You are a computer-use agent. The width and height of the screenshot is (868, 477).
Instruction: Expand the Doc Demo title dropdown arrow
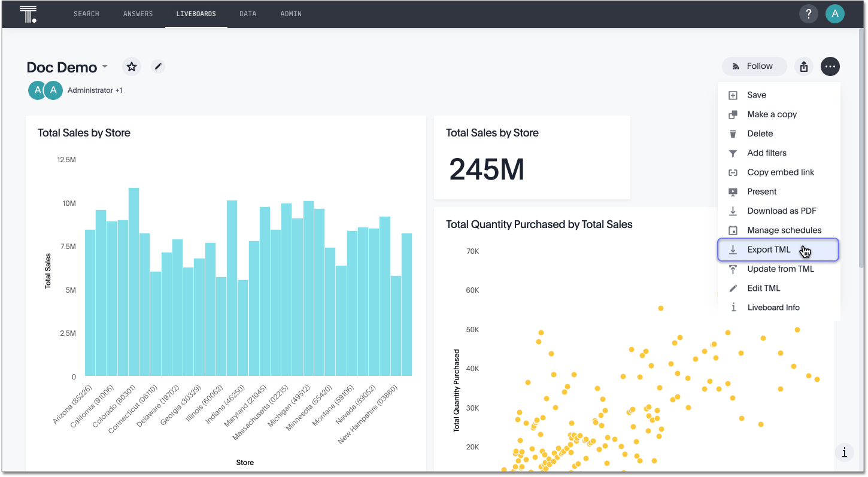105,66
